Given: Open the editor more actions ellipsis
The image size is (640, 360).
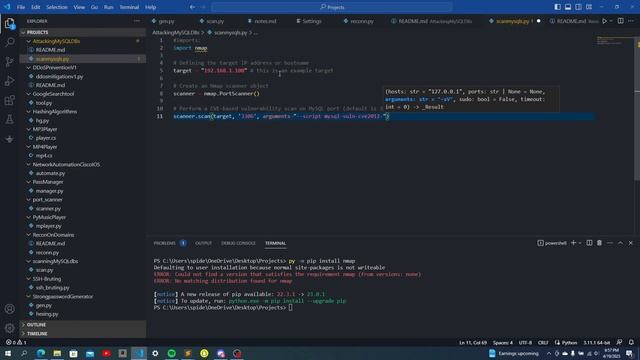Looking at the screenshot, I should (x=631, y=21).
